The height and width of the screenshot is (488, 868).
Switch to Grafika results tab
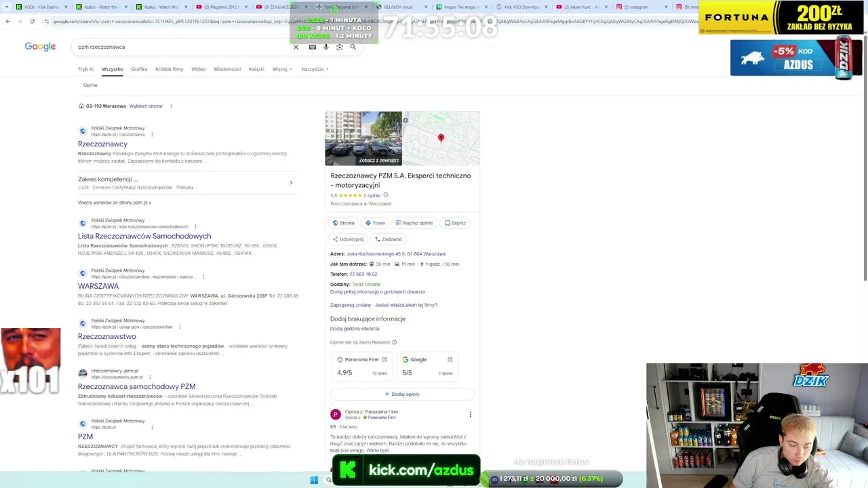coord(139,69)
